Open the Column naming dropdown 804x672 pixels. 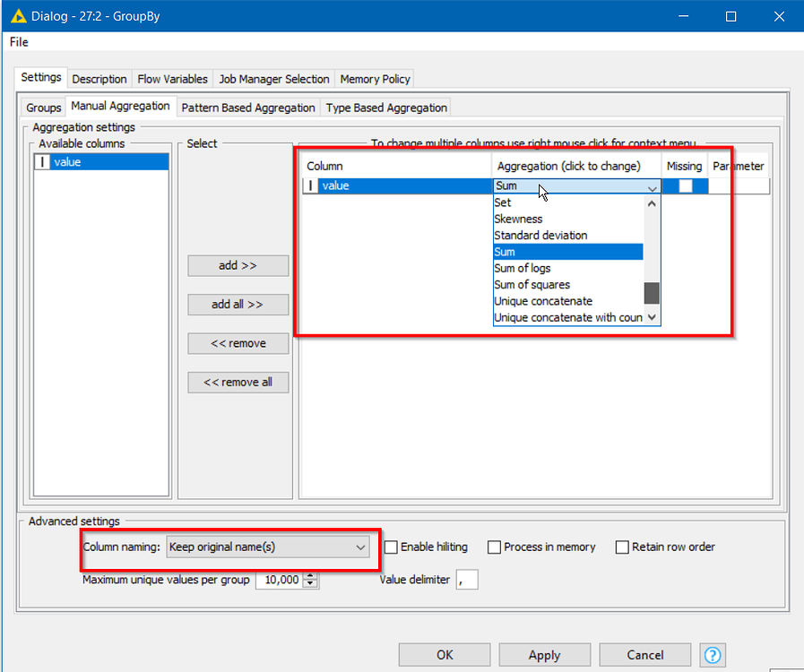(359, 547)
